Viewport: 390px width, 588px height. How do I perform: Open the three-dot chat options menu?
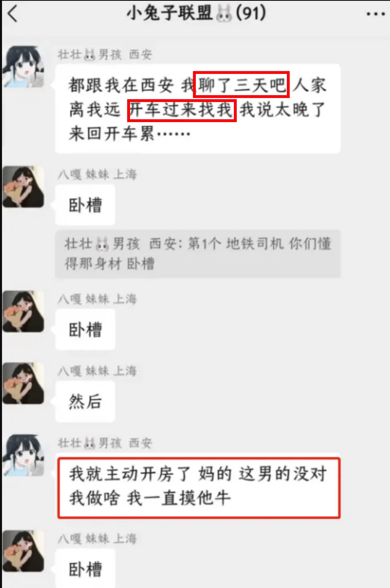376,14
